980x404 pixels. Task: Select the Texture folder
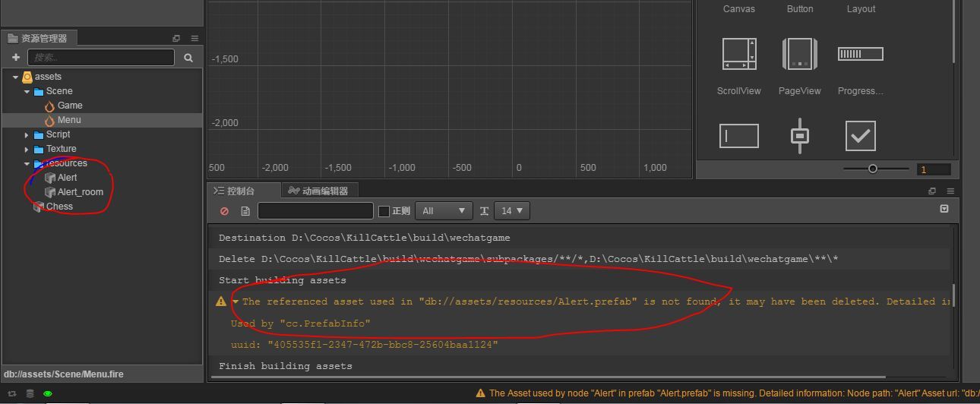[61, 149]
